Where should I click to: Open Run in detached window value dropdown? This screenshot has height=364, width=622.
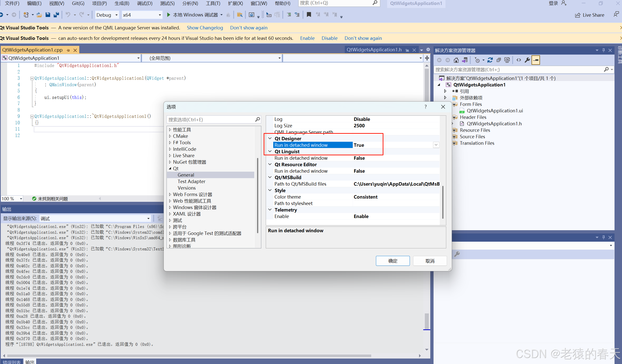tap(436, 145)
